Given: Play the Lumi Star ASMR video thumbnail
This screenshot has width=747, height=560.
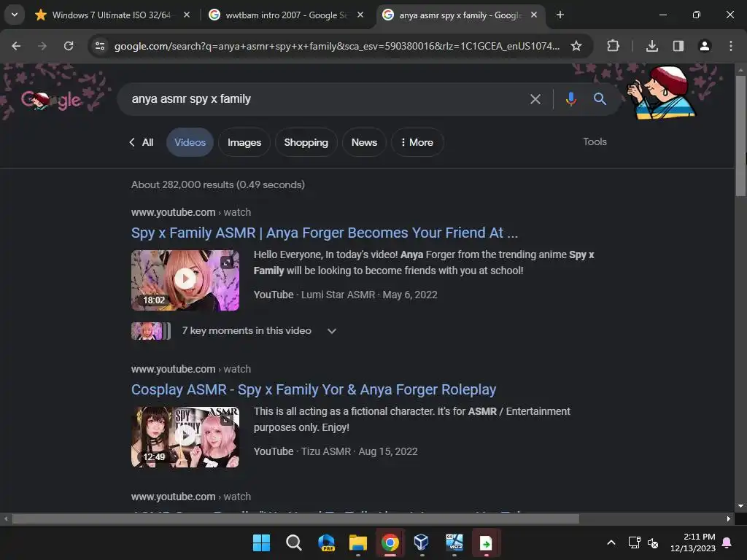Looking at the screenshot, I should [x=185, y=280].
